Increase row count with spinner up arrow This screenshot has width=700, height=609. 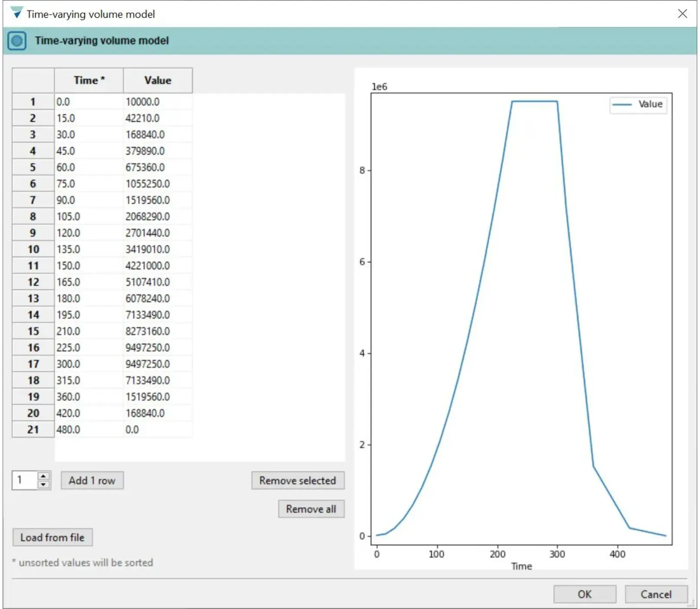pyautogui.click(x=43, y=476)
